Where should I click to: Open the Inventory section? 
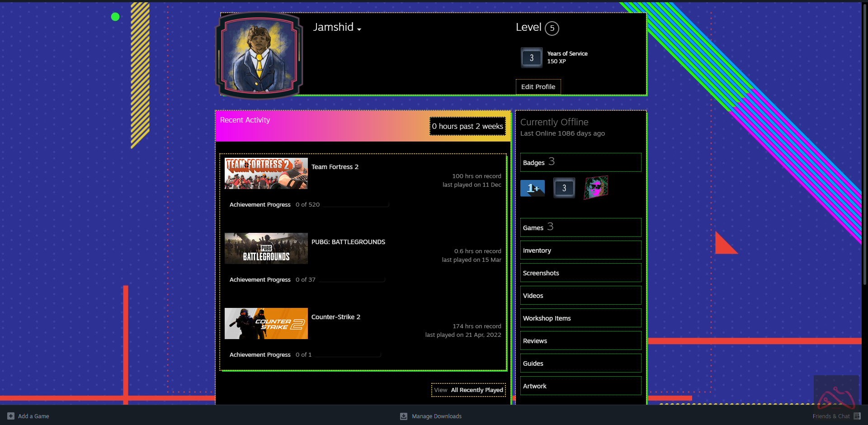[x=537, y=250]
